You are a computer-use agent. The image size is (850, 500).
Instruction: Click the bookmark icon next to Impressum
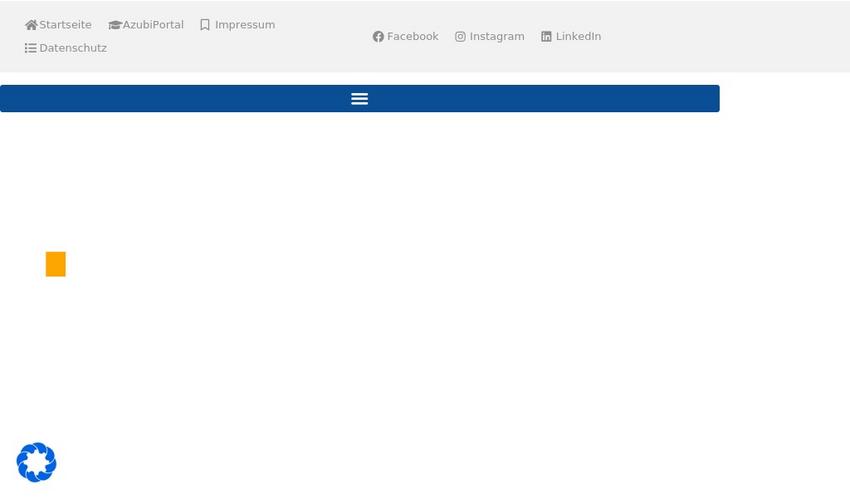205,25
